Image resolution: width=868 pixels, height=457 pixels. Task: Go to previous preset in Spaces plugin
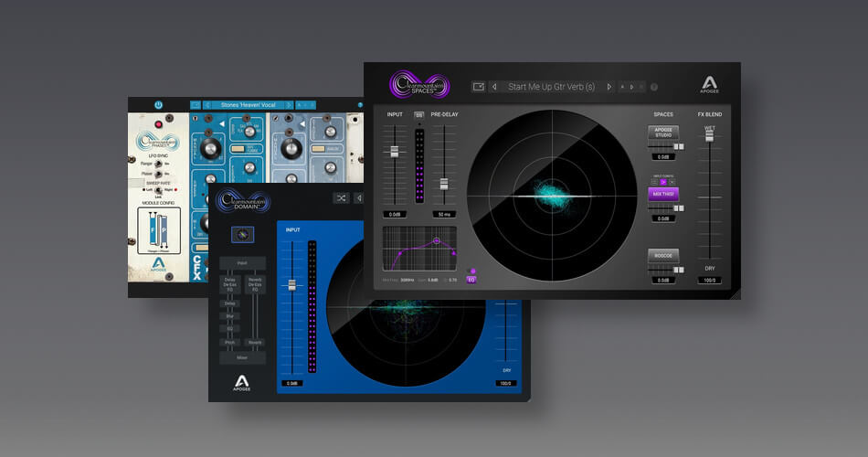coord(494,87)
